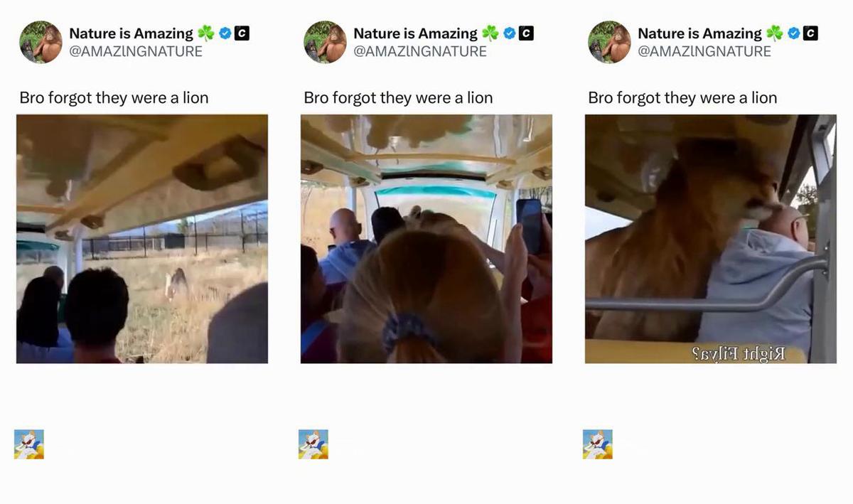The image size is (853, 504).
Task: Open the Nature is Amazing name in the third tweet
Action: point(699,33)
